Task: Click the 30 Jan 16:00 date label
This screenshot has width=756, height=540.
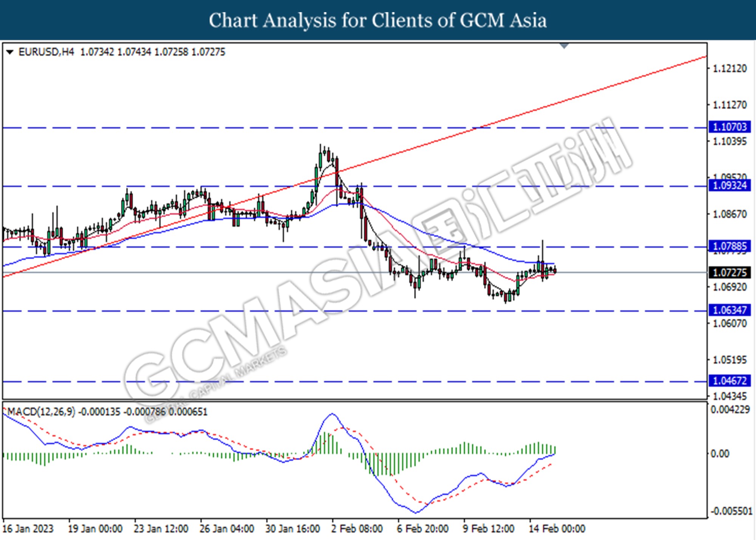Action: pyautogui.click(x=293, y=528)
